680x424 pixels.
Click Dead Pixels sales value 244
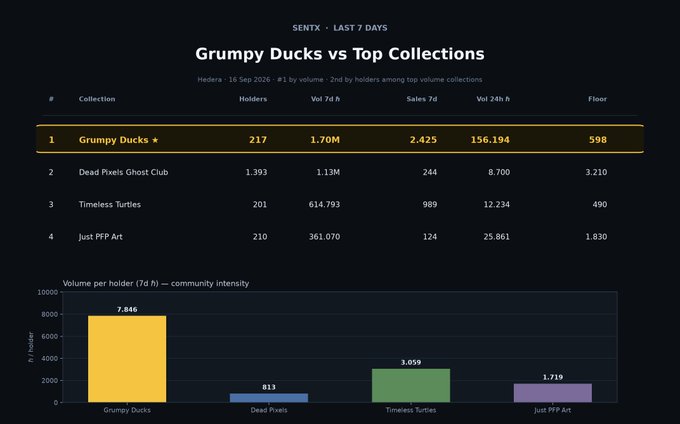[430, 172]
